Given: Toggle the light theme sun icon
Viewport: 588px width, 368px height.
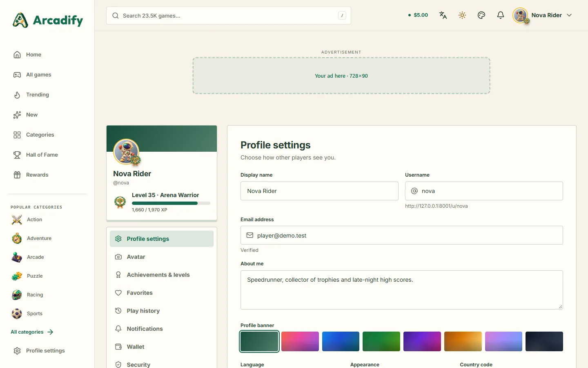Looking at the screenshot, I should point(462,15).
